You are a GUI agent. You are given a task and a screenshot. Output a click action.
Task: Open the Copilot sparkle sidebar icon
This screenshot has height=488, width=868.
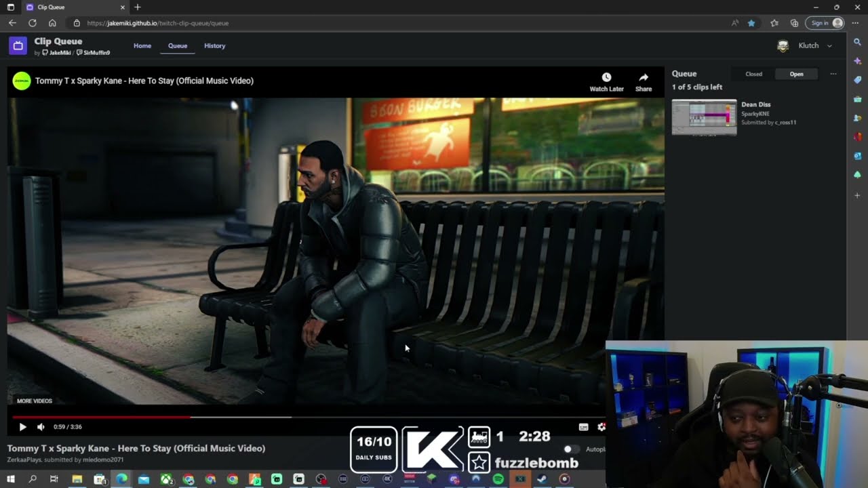(858, 61)
